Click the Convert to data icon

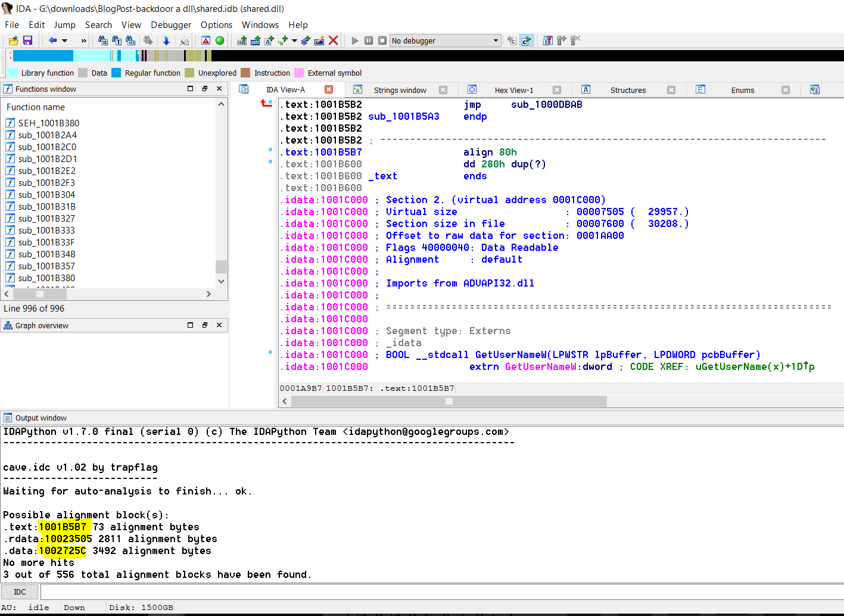(256, 41)
